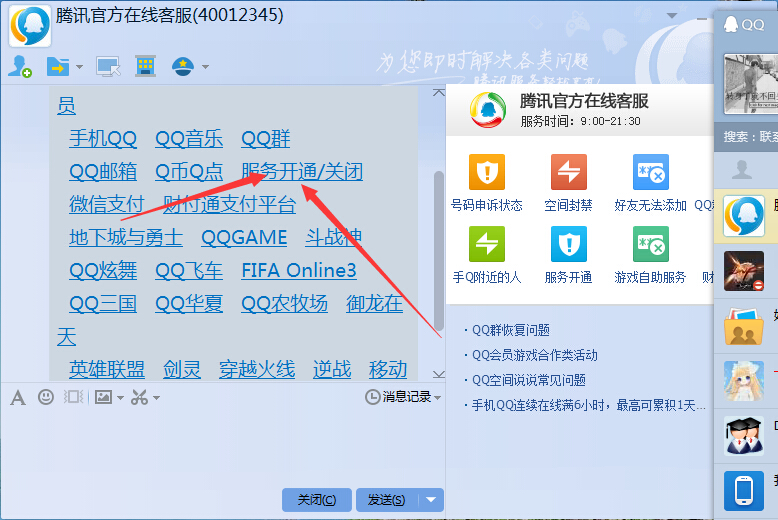The image size is (778, 520).
Task: Click the 腾讯官方在线客服 avatar in title
Action: (x=30, y=26)
